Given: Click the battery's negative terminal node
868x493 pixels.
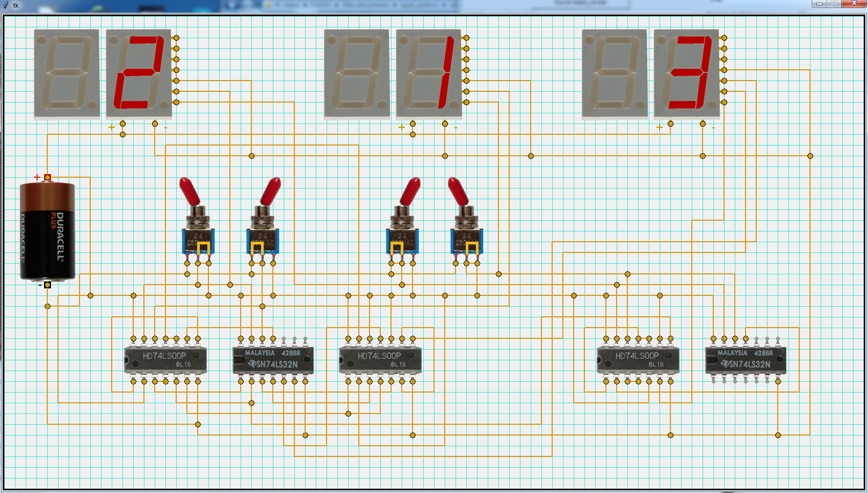Looking at the screenshot, I should pos(47,285).
